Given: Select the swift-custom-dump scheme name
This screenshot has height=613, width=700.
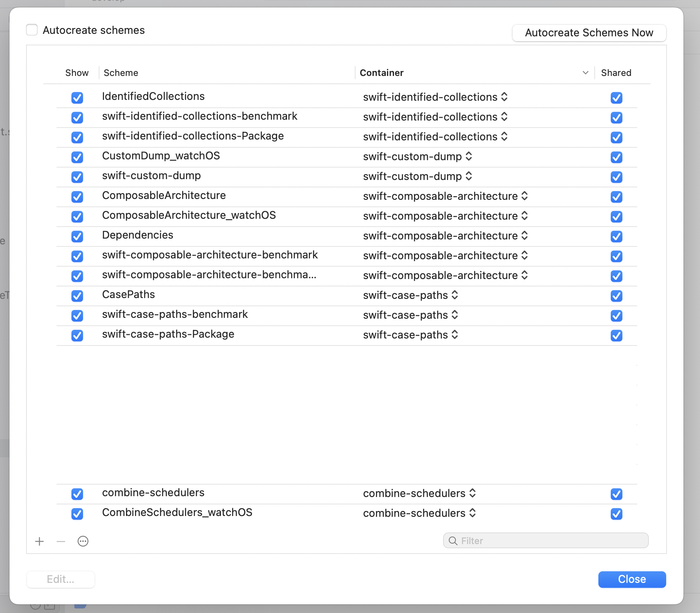Looking at the screenshot, I should tap(151, 175).
